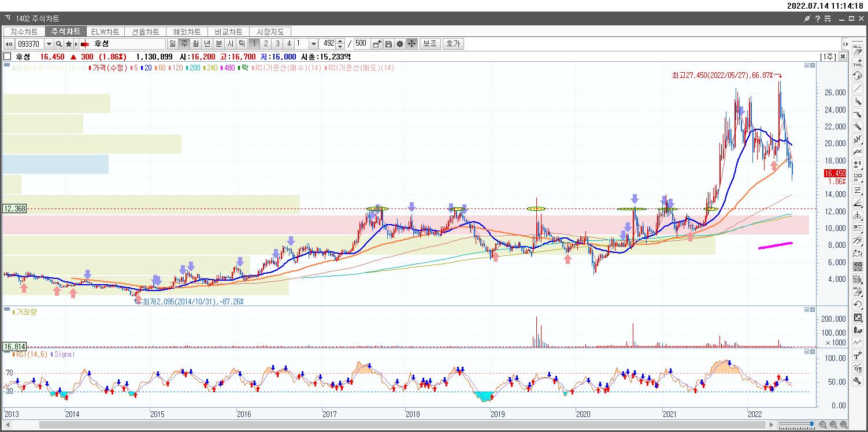Open the 시장지도 tab
The height and width of the screenshot is (432, 868).
click(270, 32)
